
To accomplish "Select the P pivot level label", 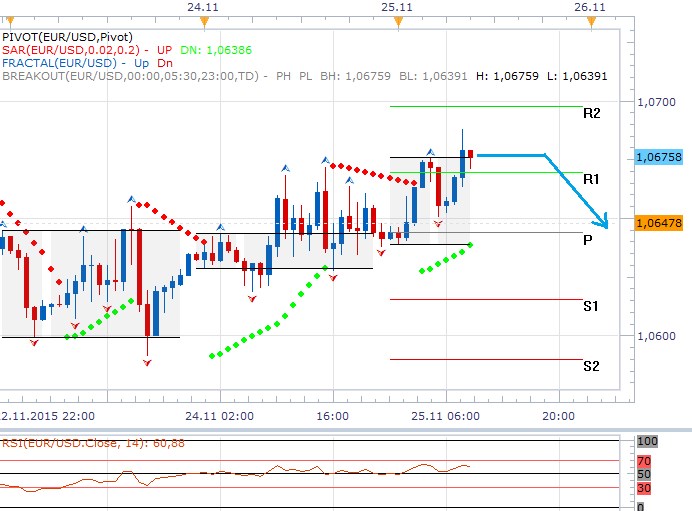I will [x=588, y=240].
